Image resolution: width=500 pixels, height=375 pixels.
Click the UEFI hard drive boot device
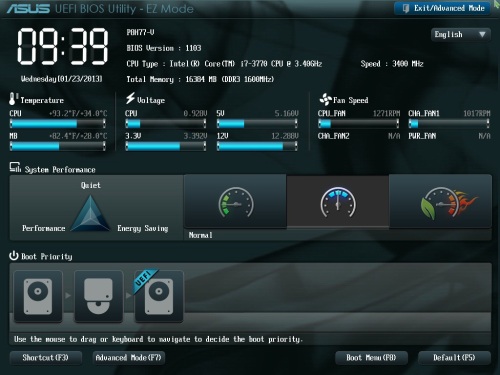coord(159,296)
